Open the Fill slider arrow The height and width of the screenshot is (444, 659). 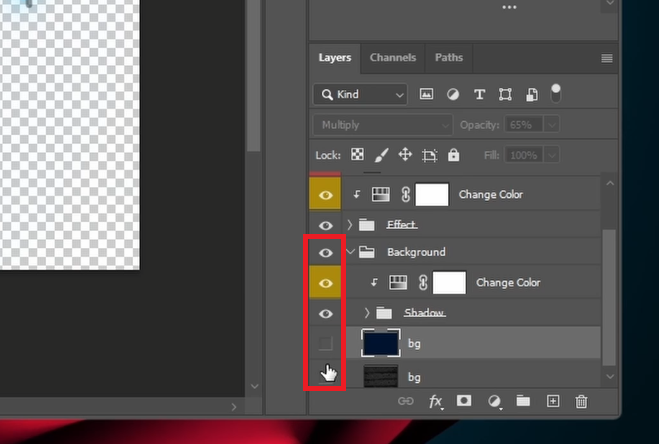[x=551, y=155]
